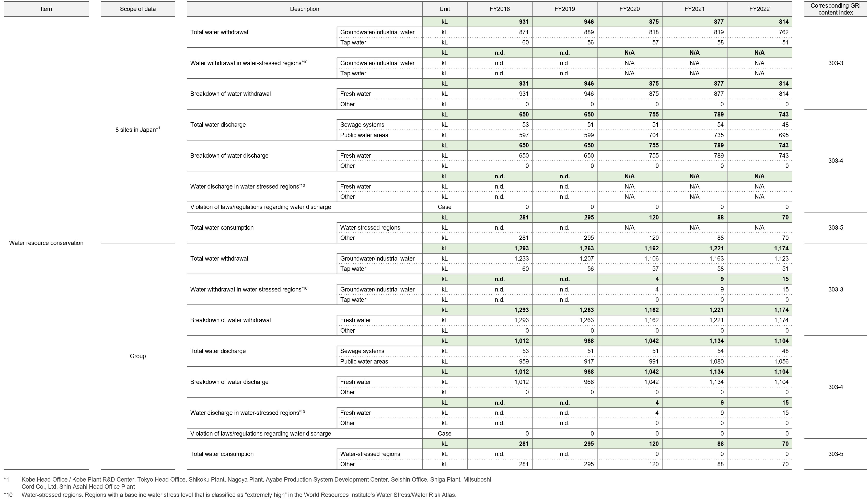Select the Scope of data header
This screenshot has height=502, width=868.
pyautogui.click(x=138, y=9)
